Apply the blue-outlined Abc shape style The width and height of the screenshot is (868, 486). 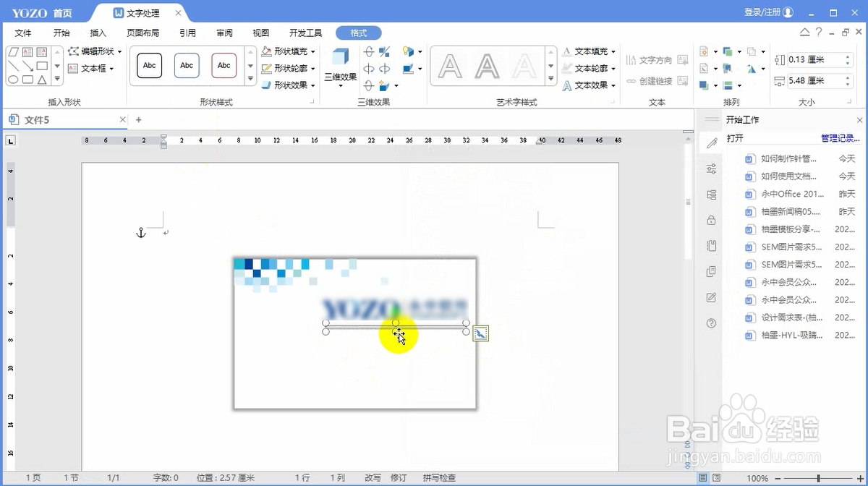187,66
